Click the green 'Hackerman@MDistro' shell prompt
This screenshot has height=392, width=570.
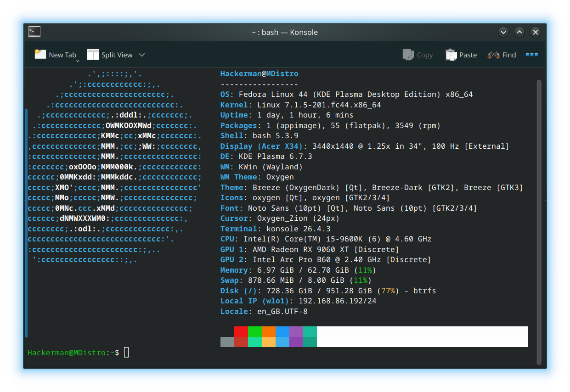pos(67,353)
